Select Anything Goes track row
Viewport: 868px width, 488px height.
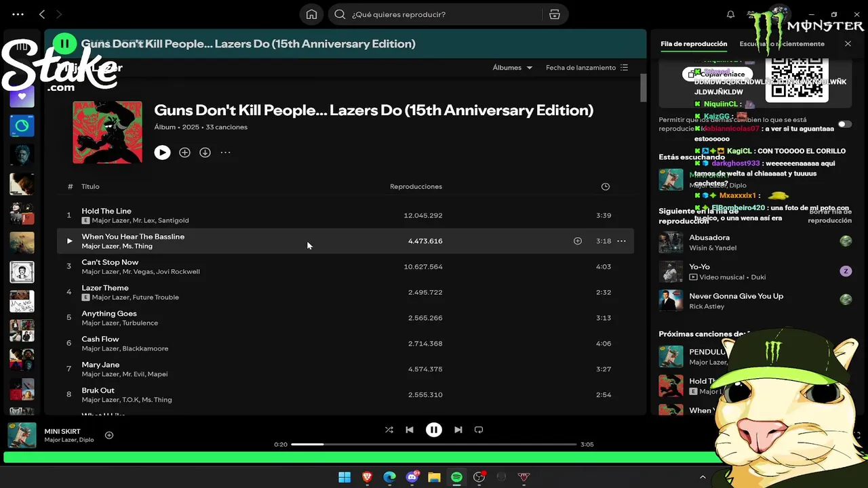(345, 318)
